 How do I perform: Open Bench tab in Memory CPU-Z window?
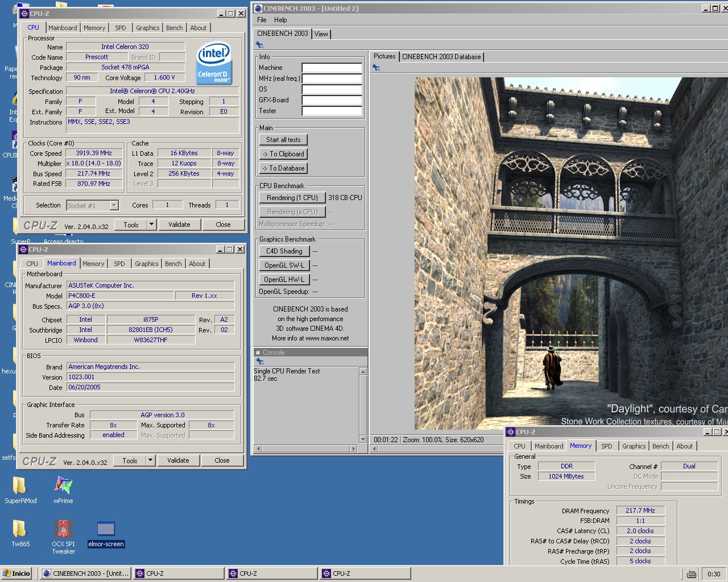coord(661,446)
